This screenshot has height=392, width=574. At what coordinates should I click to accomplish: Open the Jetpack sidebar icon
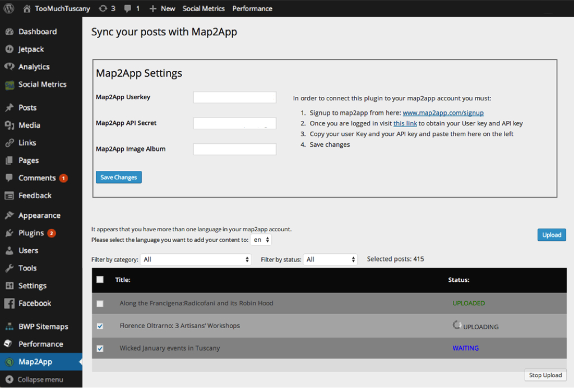coord(9,49)
